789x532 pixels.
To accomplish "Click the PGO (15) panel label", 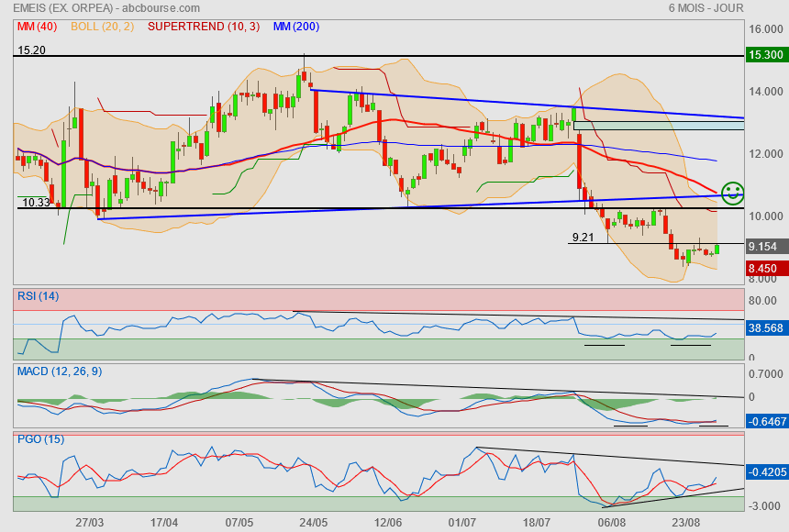I will coord(40,439).
